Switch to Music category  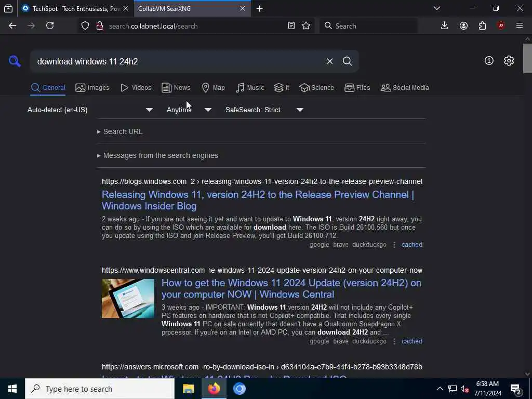(x=250, y=87)
